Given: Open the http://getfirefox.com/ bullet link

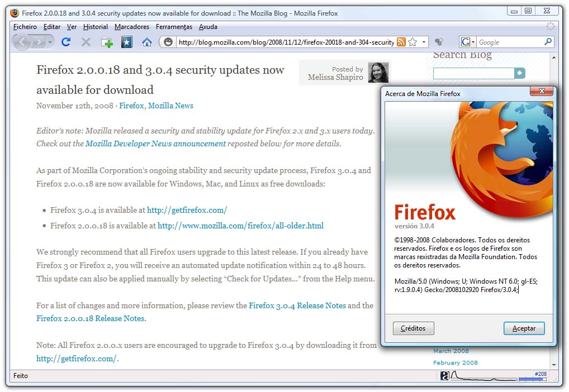Looking at the screenshot, I should pos(187,210).
